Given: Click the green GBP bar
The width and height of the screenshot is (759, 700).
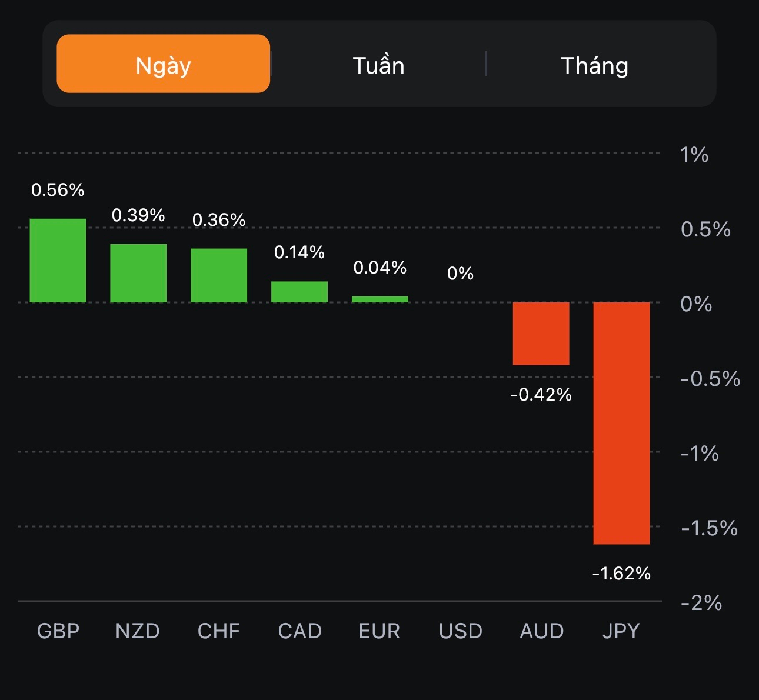Looking at the screenshot, I should [58, 261].
